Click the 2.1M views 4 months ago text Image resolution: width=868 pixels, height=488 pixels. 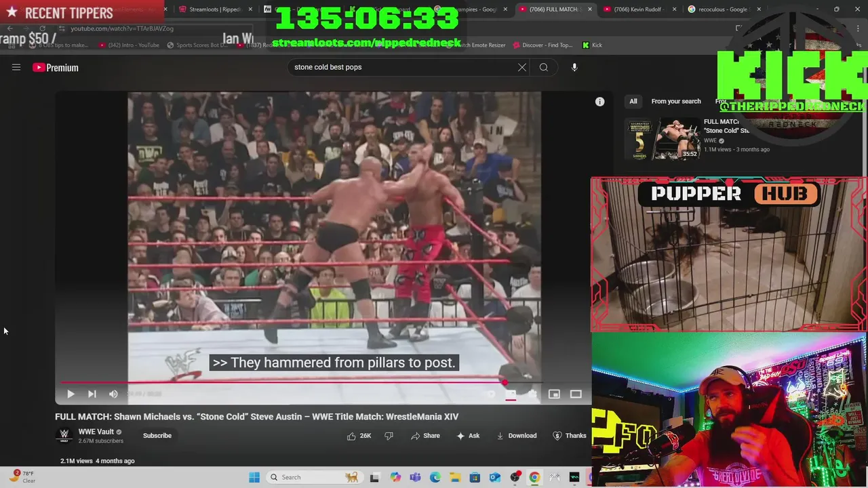pyautogui.click(x=98, y=461)
